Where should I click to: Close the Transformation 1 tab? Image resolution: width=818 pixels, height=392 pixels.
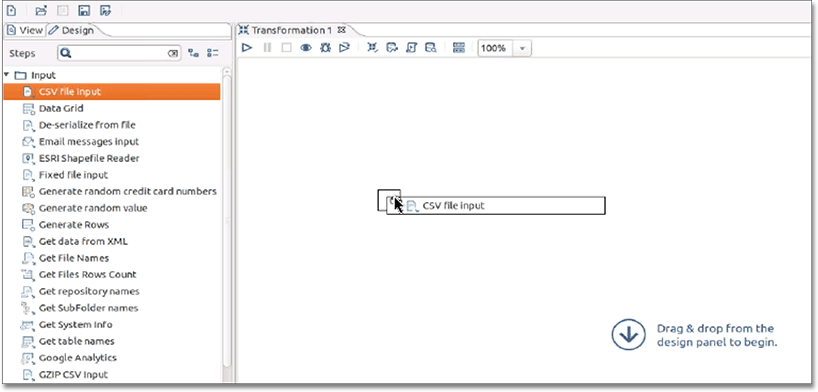tap(342, 30)
